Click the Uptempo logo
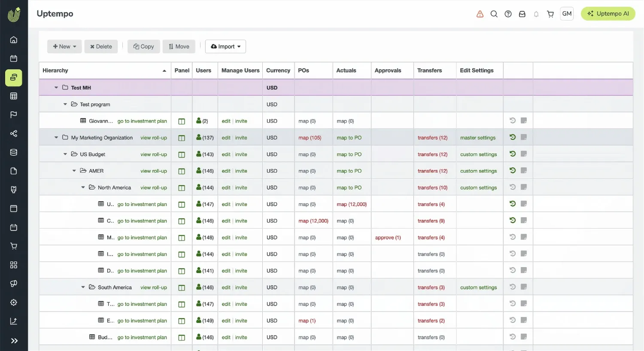The height and width of the screenshot is (351, 644). pyautogui.click(x=14, y=14)
